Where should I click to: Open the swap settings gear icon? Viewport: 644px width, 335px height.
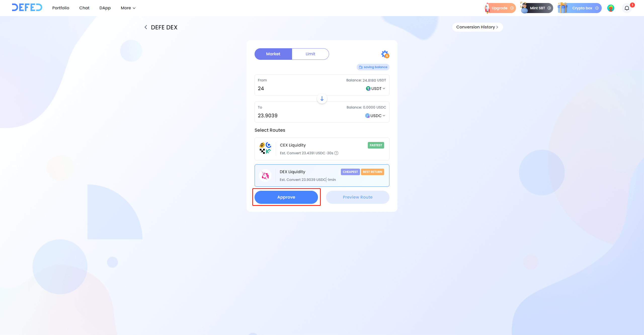[385, 54]
